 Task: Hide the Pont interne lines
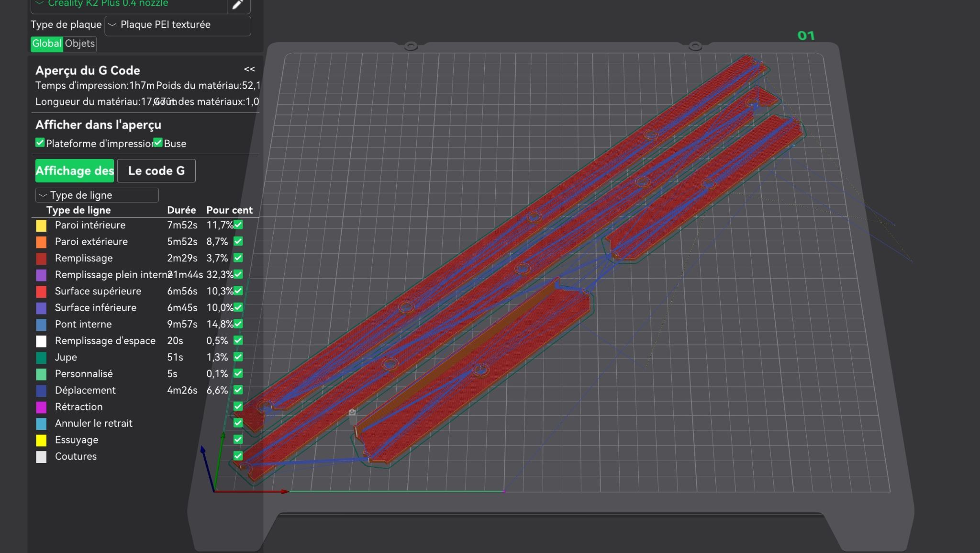click(x=238, y=324)
